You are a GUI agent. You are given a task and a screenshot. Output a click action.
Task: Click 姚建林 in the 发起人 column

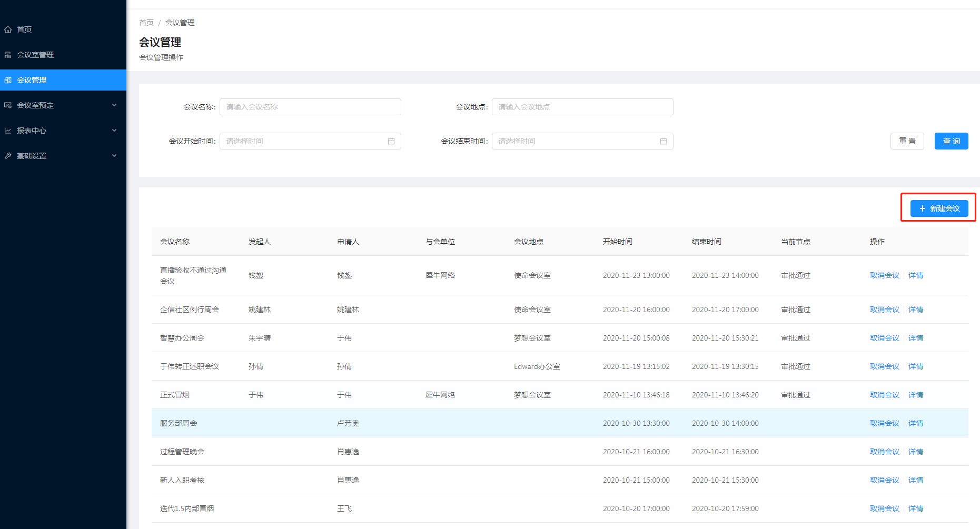click(260, 310)
